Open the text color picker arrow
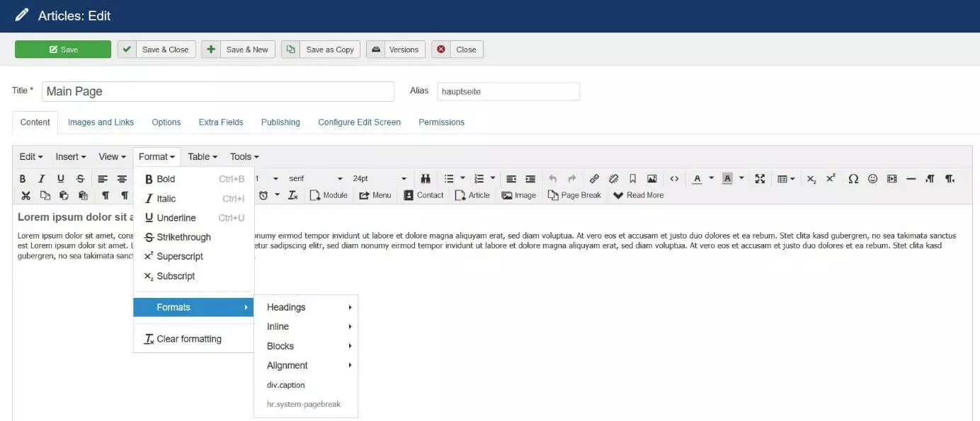Image resolution: width=980 pixels, height=421 pixels. click(711, 179)
